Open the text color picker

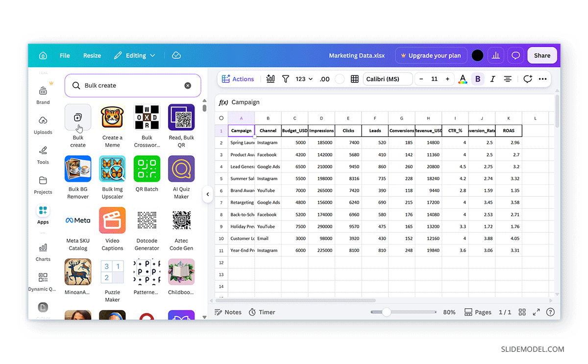point(463,79)
